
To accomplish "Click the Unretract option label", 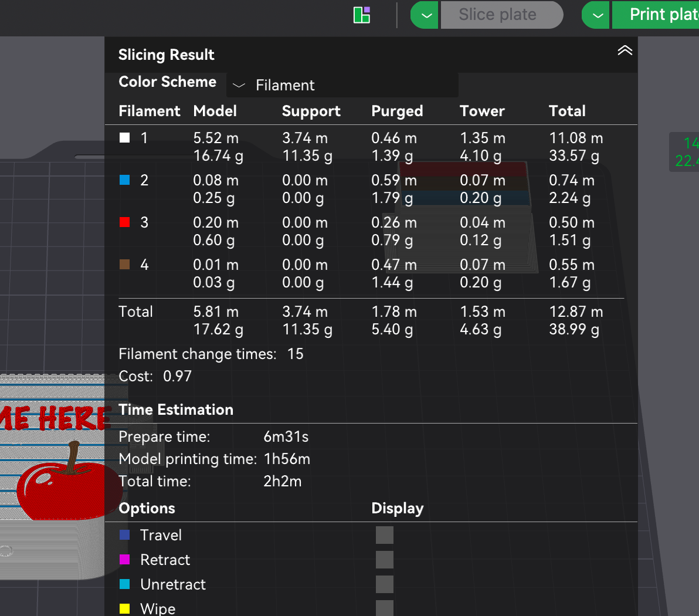I will (173, 584).
